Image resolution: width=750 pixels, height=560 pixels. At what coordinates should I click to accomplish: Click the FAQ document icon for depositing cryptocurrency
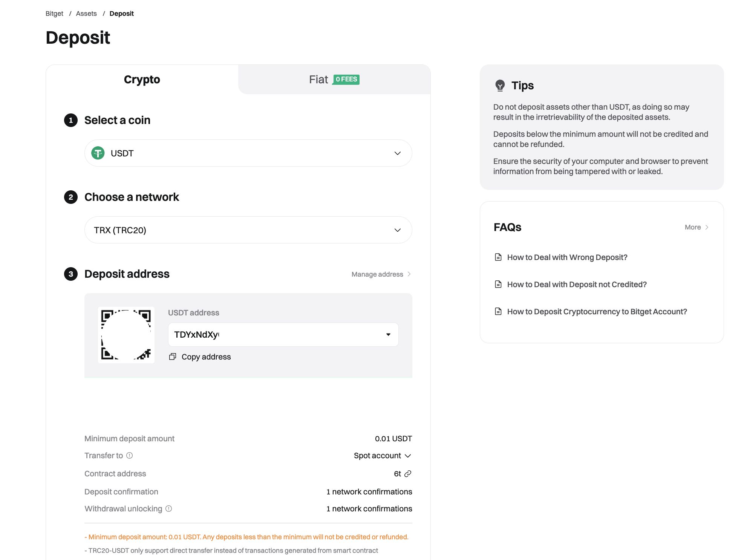point(498,311)
